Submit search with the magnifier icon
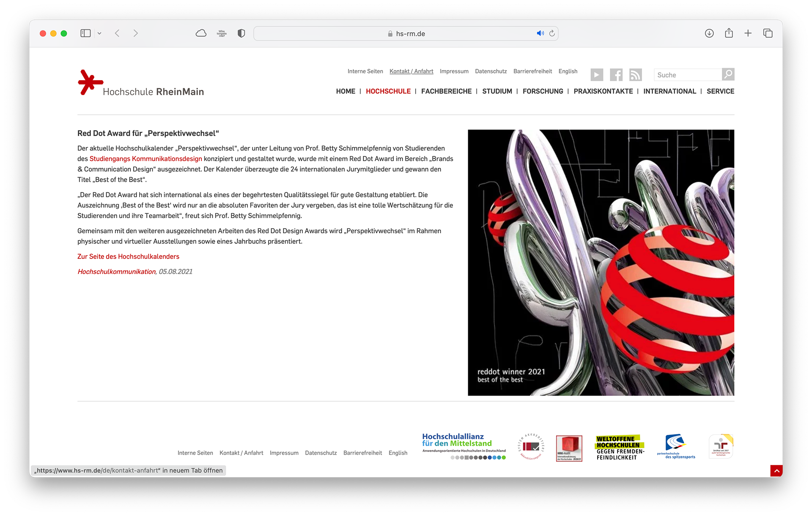812x516 pixels. (x=728, y=74)
